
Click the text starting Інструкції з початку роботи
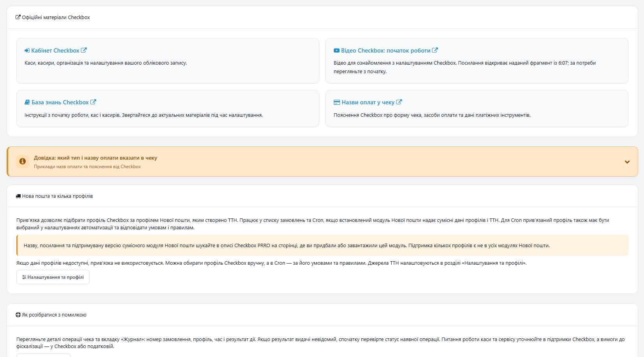click(x=144, y=115)
